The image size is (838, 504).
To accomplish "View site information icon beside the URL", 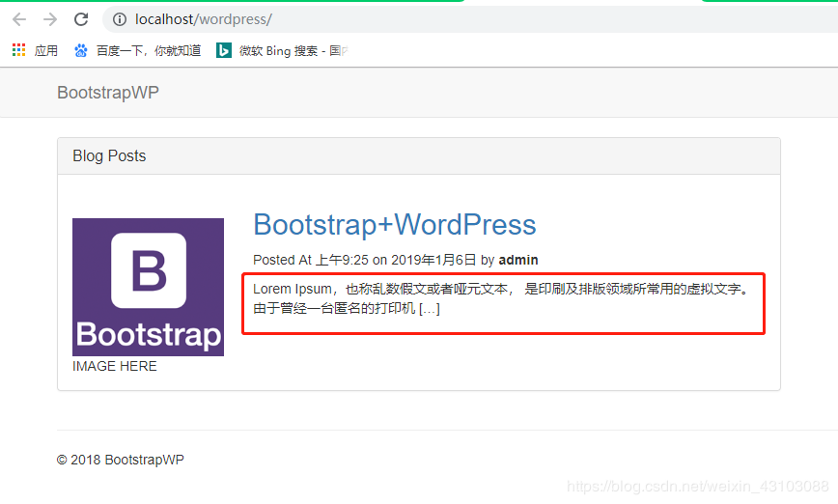I will point(120,19).
